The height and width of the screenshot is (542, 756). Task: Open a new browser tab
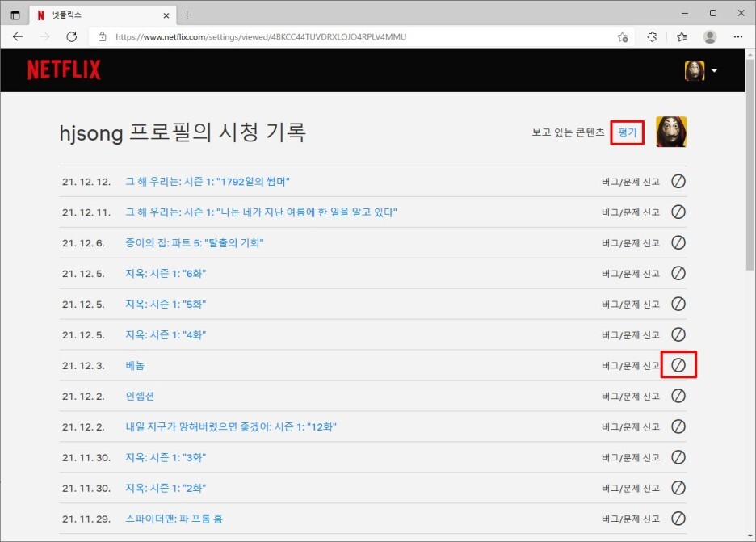coord(187,15)
